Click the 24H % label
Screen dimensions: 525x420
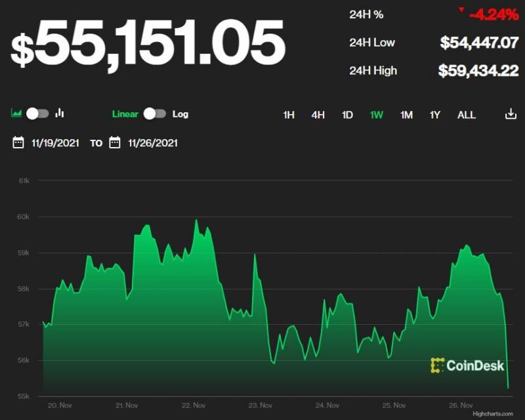(x=366, y=14)
